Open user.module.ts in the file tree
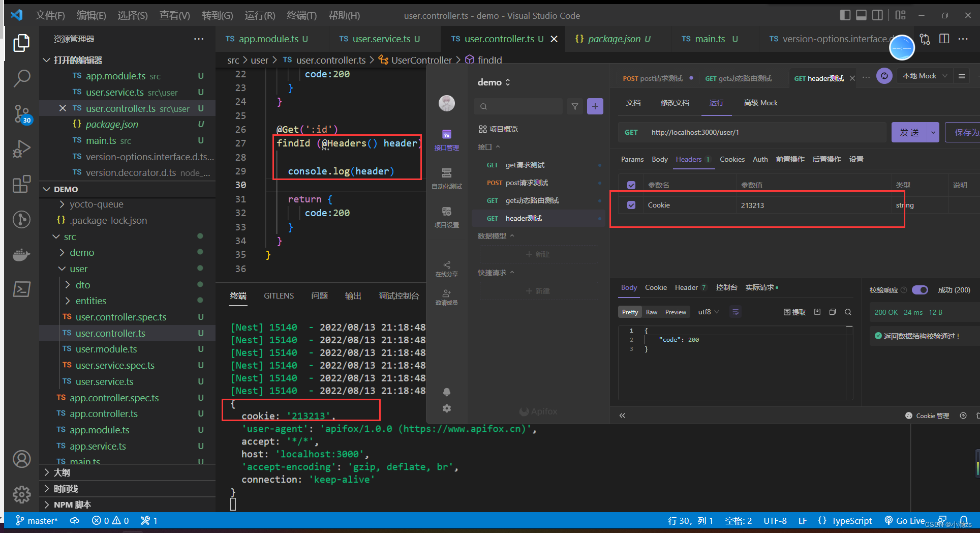 [106, 349]
